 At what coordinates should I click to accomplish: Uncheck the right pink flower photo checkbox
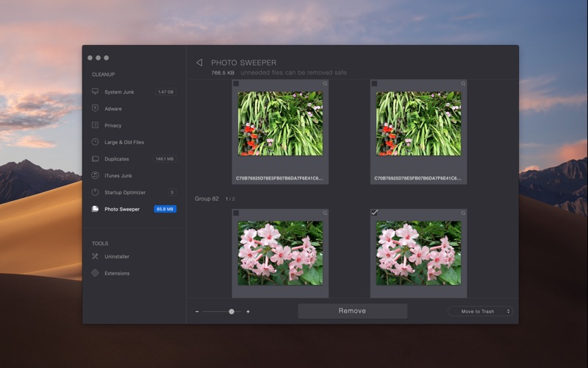[374, 213]
